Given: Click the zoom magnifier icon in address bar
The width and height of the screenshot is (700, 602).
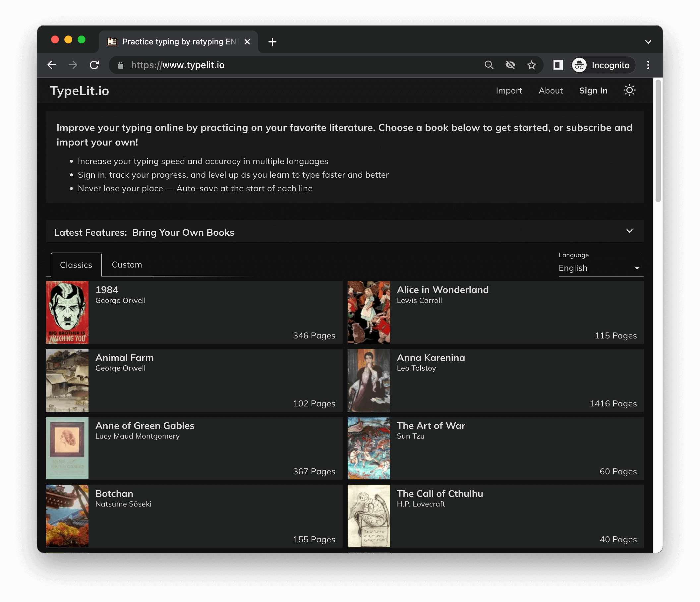Looking at the screenshot, I should tap(489, 65).
